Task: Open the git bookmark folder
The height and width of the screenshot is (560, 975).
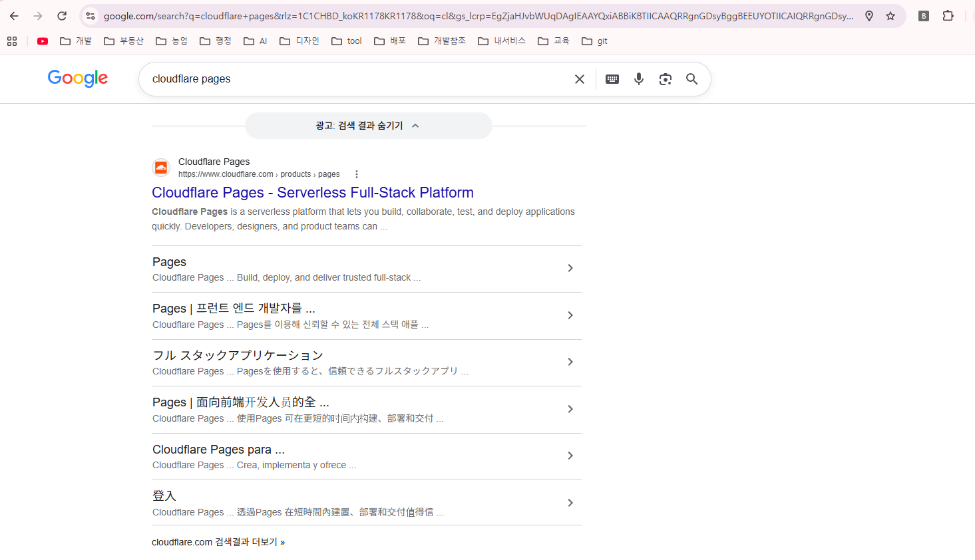Action: coord(594,41)
